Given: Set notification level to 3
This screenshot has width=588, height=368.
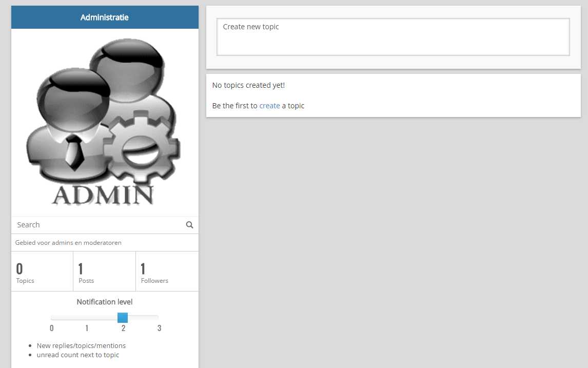Looking at the screenshot, I should [160, 328].
